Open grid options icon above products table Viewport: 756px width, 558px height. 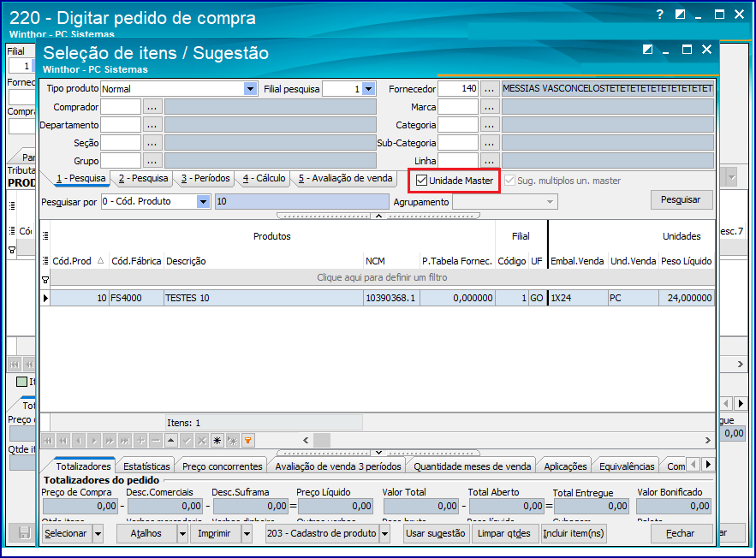[45, 235]
